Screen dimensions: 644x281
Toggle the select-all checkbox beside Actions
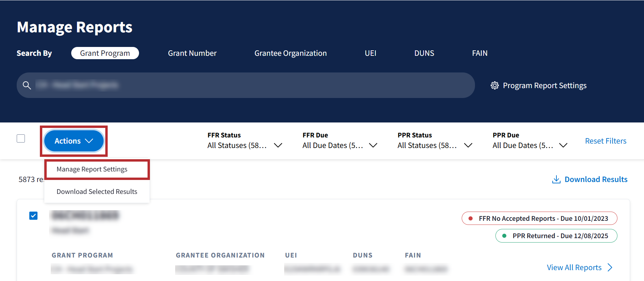21,138
